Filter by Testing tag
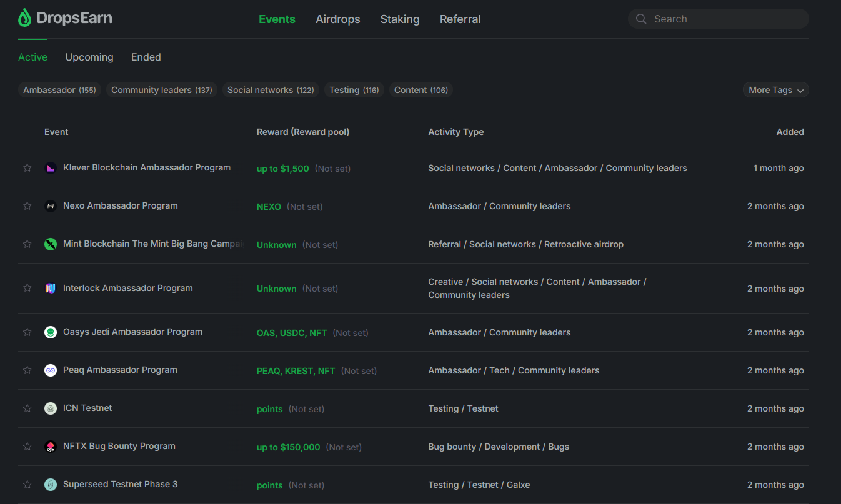 (354, 90)
